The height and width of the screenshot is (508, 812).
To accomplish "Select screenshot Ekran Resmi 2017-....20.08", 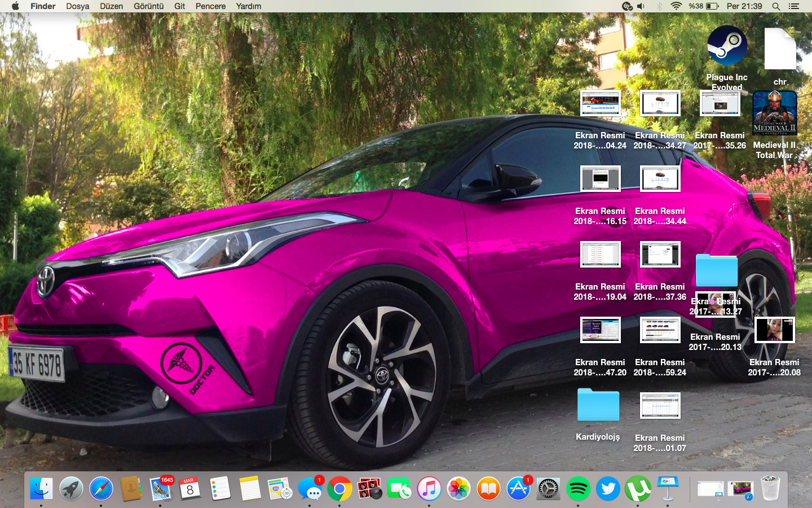I will click(775, 330).
